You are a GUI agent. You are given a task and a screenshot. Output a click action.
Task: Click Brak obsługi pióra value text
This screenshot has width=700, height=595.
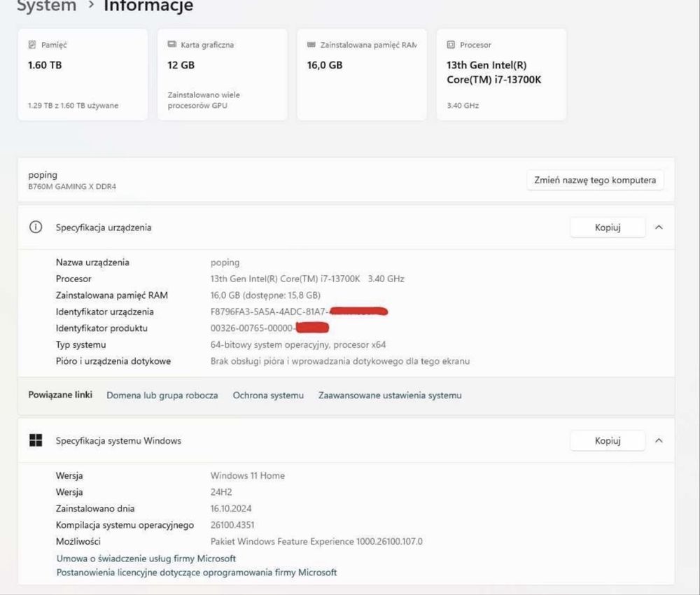[340, 361]
